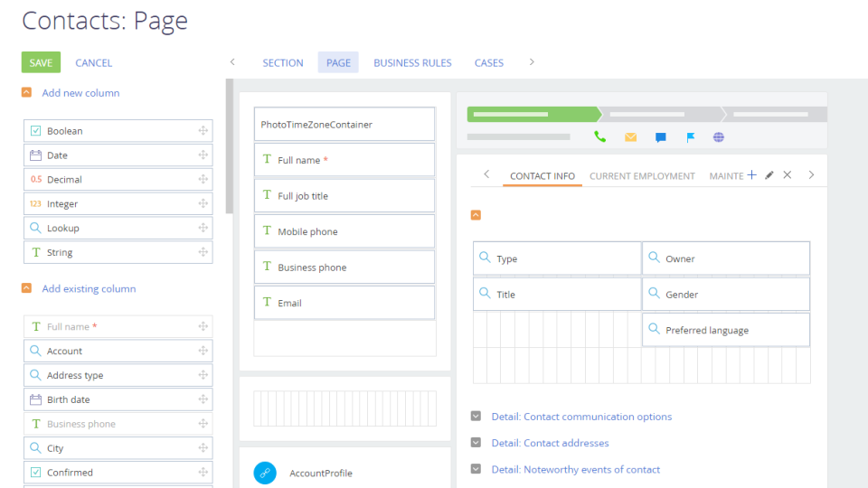
Task: Click the Add existing column heading
Action: tap(89, 289)
